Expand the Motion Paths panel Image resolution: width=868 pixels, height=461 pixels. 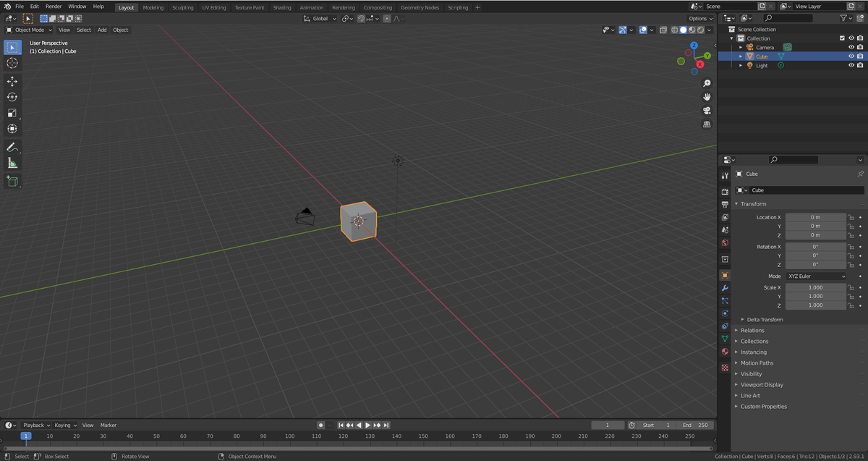click(757, 363)
